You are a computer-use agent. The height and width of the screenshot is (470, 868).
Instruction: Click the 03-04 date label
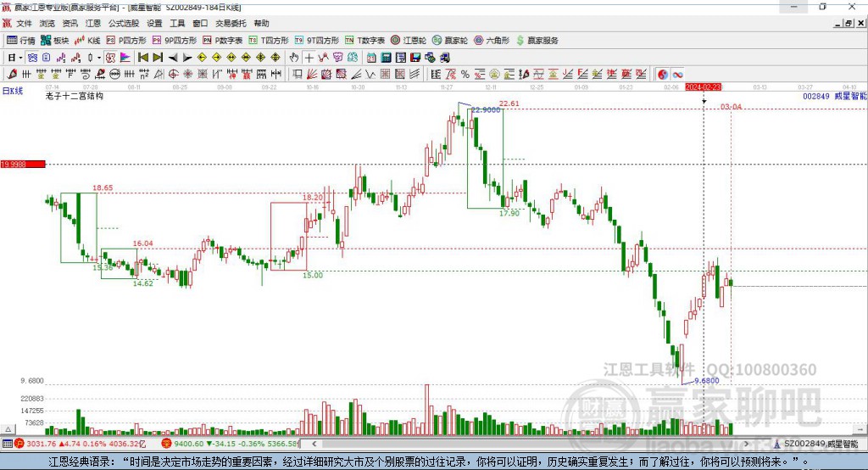coord(732,106)
